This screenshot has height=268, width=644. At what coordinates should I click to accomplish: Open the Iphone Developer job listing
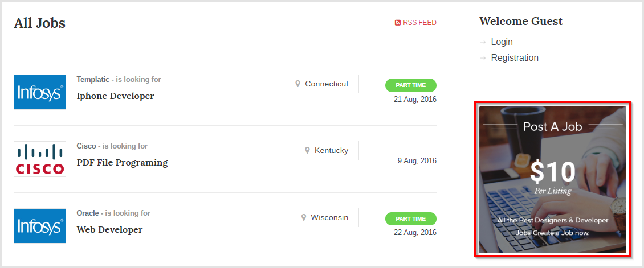tap(115, 96)
